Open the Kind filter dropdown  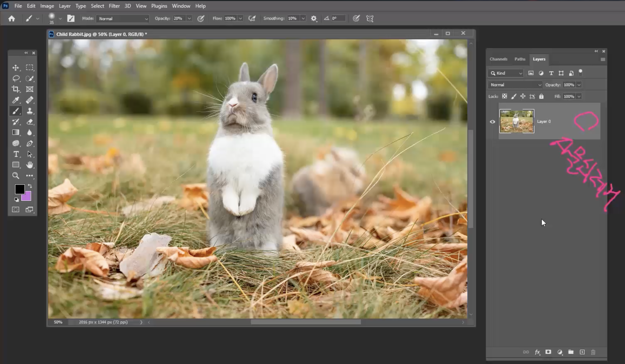coord(506,73)
